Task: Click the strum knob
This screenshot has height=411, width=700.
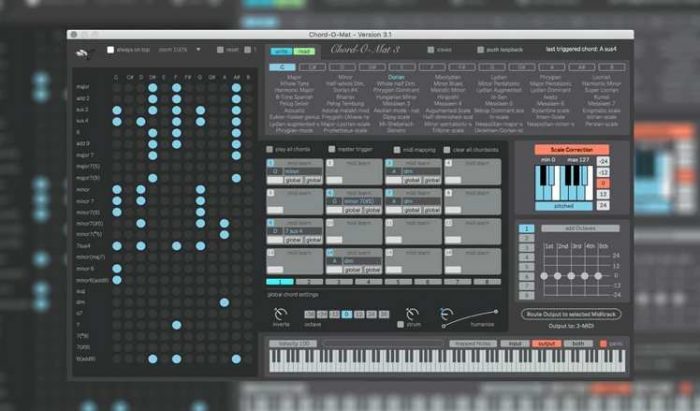Action: [x=412, y=314]
